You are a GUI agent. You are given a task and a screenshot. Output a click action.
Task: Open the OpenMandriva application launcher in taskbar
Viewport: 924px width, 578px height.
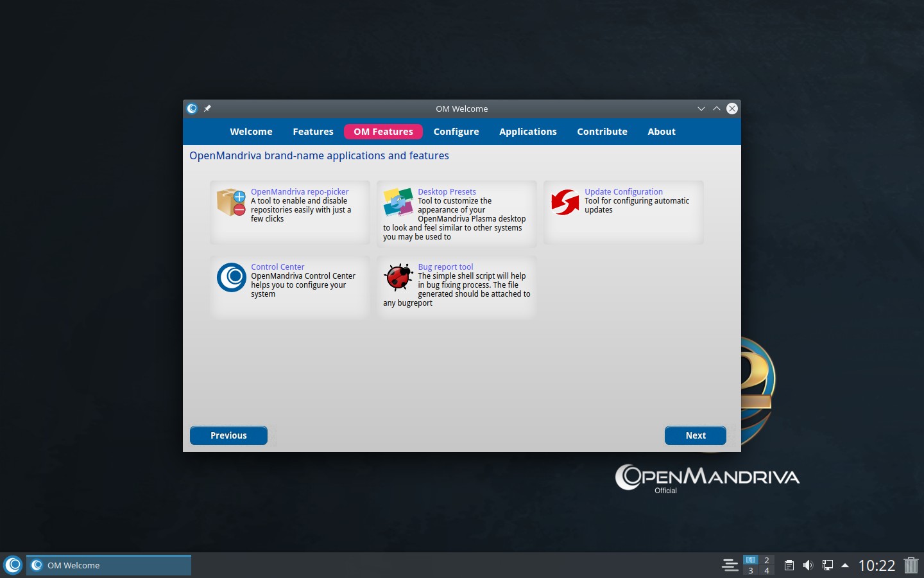13,565
